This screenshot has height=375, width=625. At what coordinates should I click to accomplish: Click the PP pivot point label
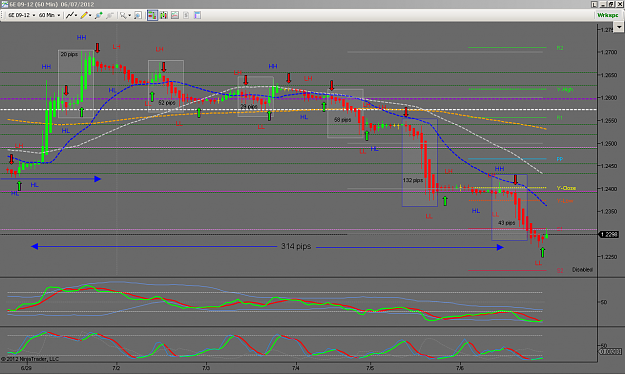[560, 159]
